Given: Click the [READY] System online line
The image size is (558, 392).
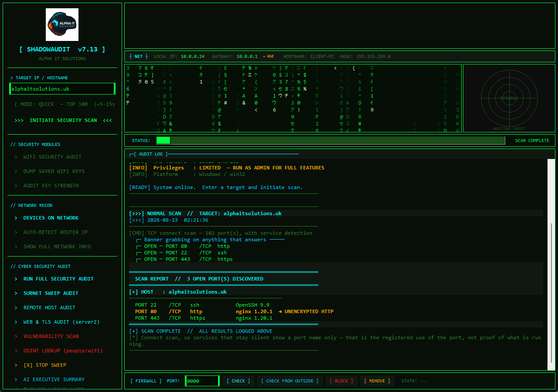Looking at the screenshot, I should 216,187.
